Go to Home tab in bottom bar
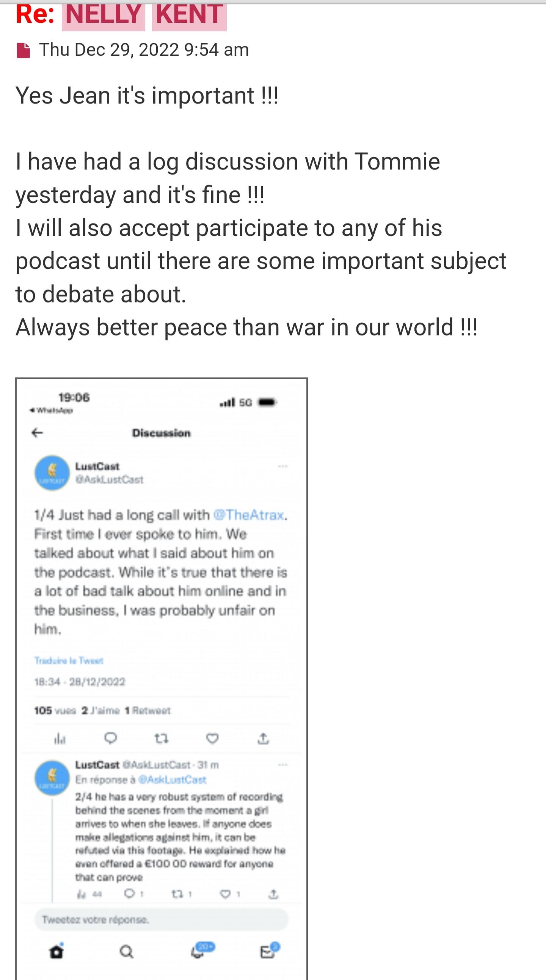The image size is (546, 980). (x=57, y=951)
